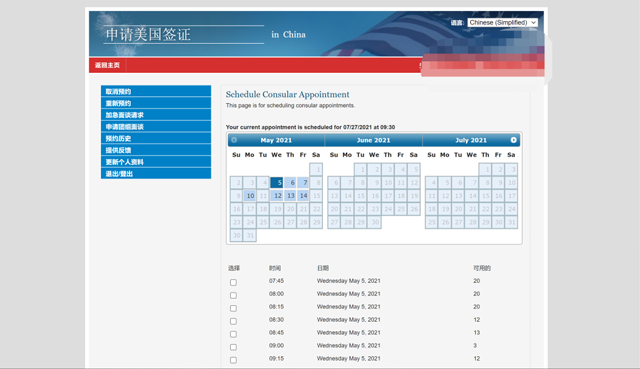Image resolution: width=640 pixels, height=369 pixels.
Task: Open 预约历史 in sidebar
Action: pyautogui.click(x=156, y=138)
